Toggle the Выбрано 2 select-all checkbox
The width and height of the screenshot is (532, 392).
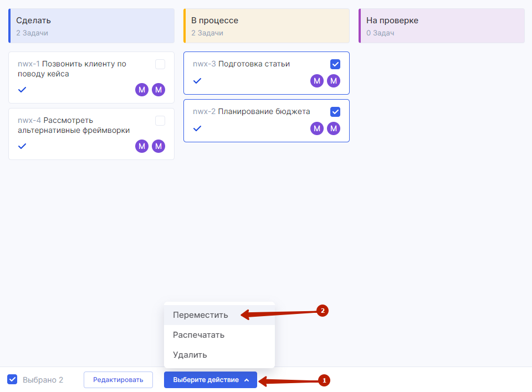tap(12, 379)
